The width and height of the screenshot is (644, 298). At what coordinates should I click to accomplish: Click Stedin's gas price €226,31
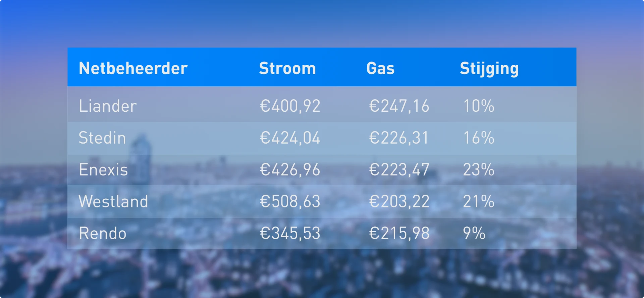pos(399,138)
